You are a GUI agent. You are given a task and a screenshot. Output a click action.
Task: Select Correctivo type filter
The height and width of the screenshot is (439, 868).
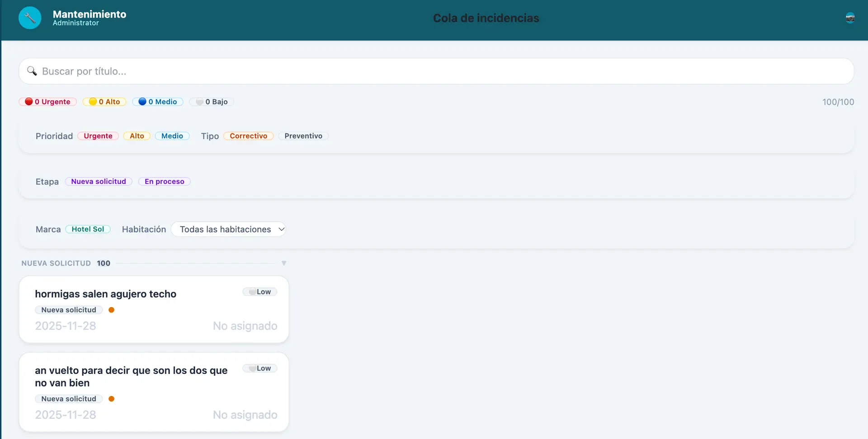coord(249,136)
